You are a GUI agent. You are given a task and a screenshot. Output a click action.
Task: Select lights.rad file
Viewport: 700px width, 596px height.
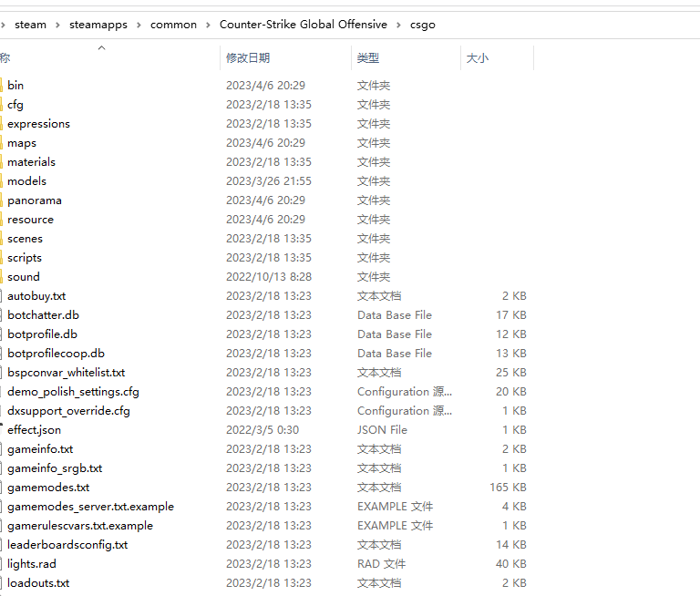[32, 564]
